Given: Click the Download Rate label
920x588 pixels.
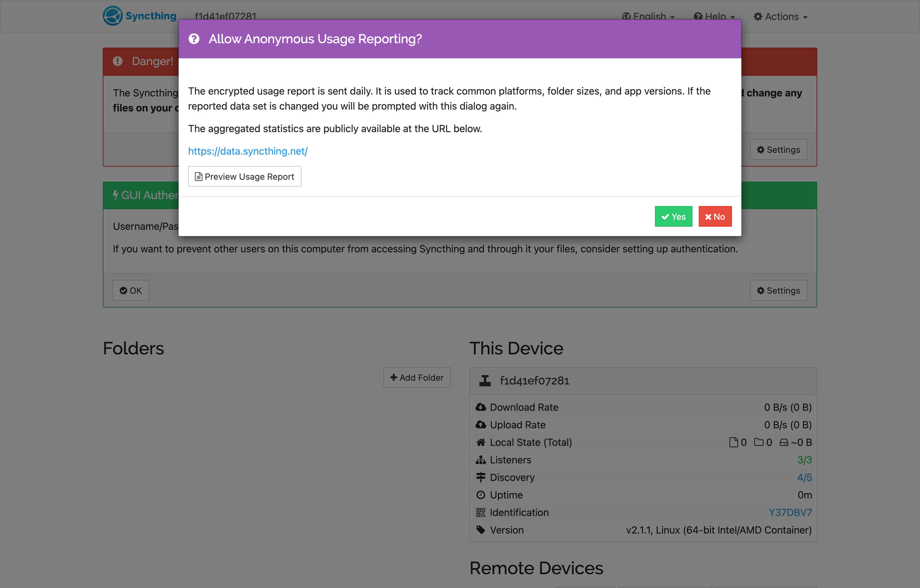Looking at the screenshot, I should point(524,407).
